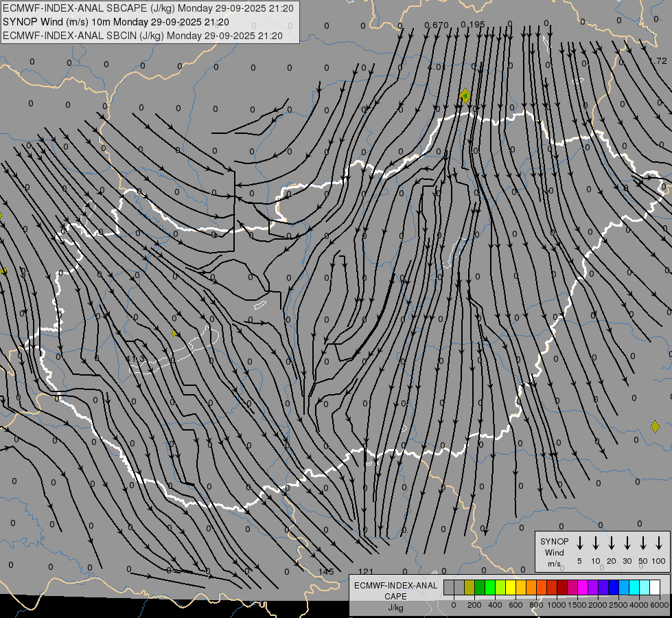Select the bright green CAPE swatch

pyautogui.click(x=490, y=587)
